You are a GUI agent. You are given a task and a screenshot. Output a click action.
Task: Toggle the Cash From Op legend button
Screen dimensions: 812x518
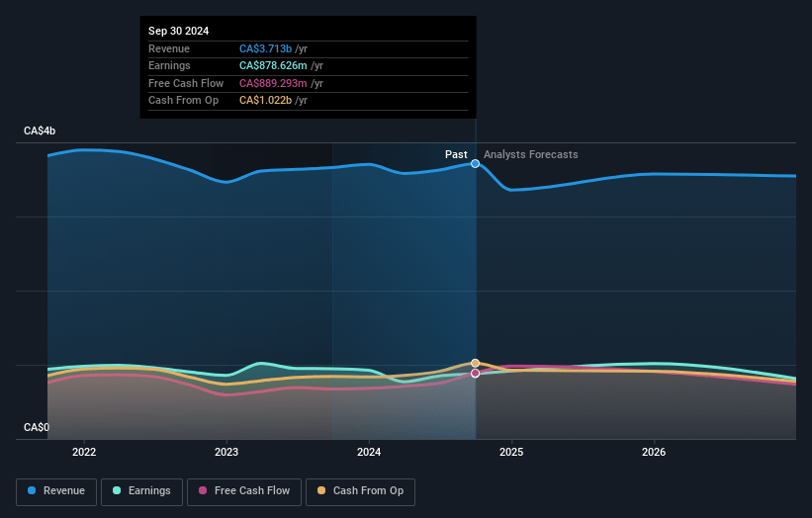point(360,491)
